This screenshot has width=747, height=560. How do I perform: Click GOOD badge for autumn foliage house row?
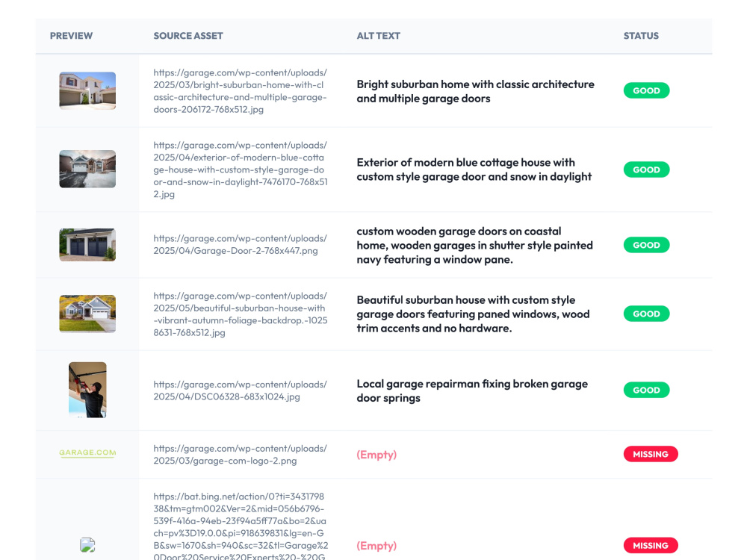[x=646, y=314]
